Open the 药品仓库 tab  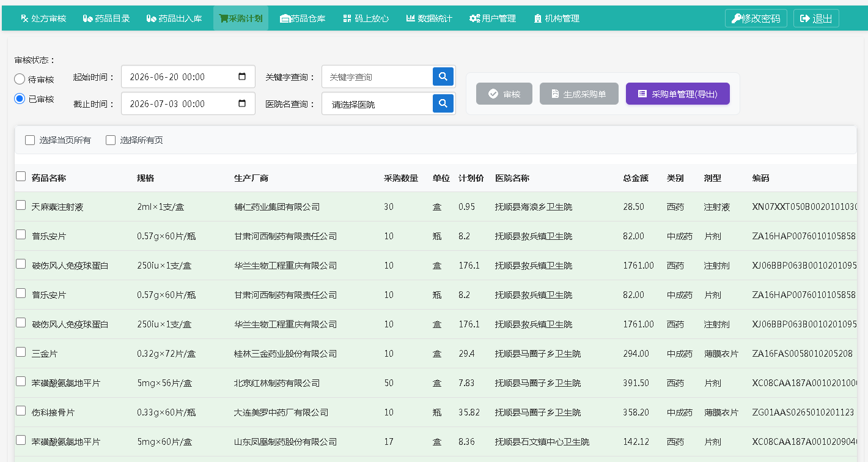[x=303, y=18]
